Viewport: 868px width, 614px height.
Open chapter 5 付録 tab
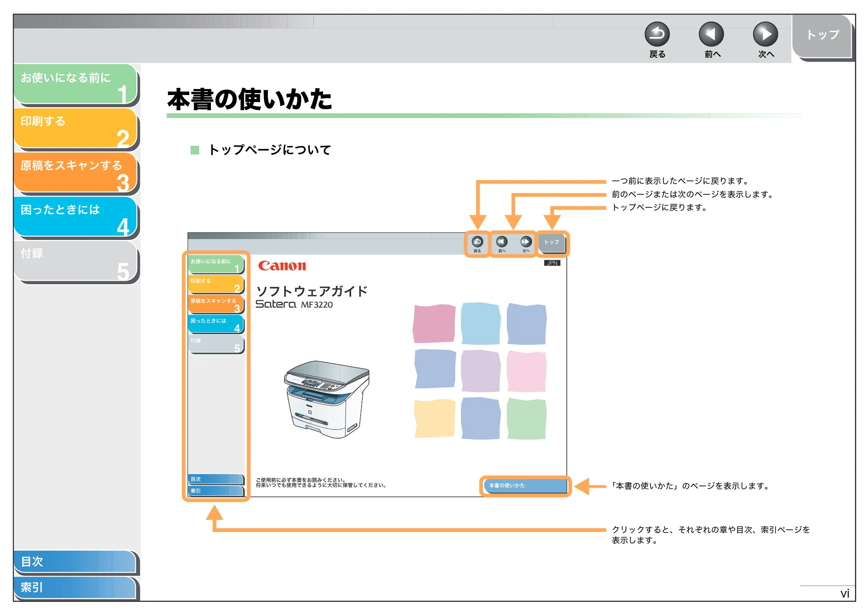pos(76,261)
